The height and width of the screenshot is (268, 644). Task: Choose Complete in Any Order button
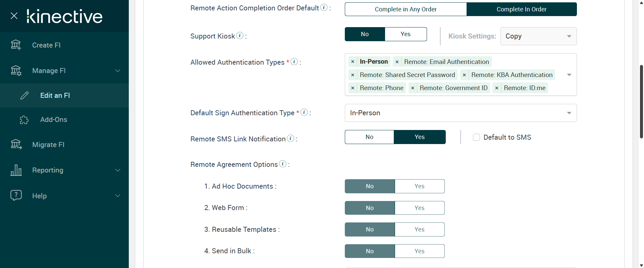coord(406,9)
